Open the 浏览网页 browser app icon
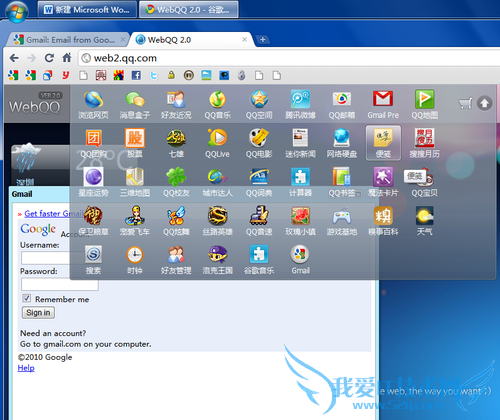Viewport: 500px width, 420px height. tap(94, 104)
